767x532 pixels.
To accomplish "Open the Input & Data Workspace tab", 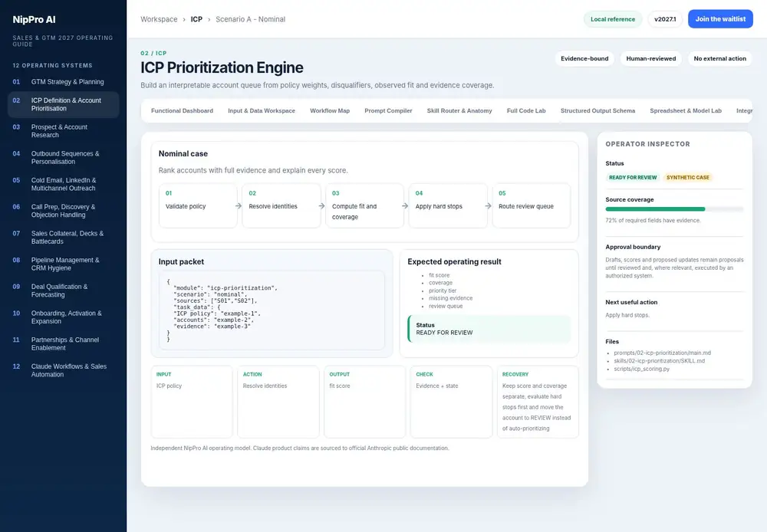I will 262,111.
